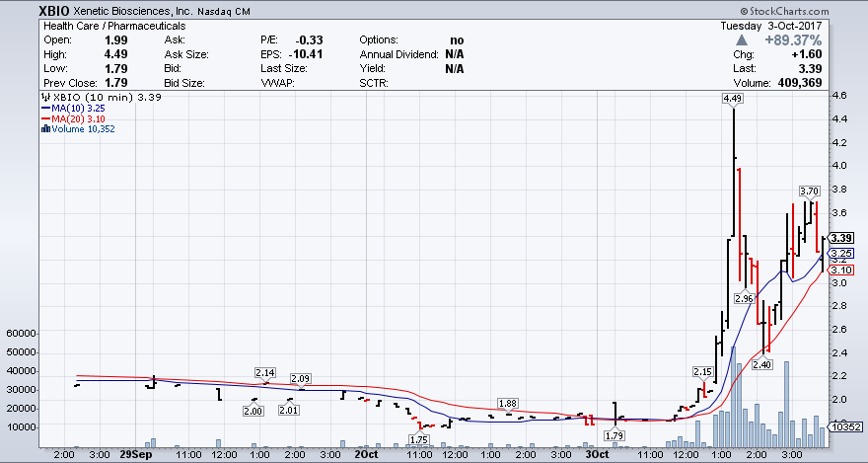
Task: Click the 2.14 price annotation
Action: [264, 372]
